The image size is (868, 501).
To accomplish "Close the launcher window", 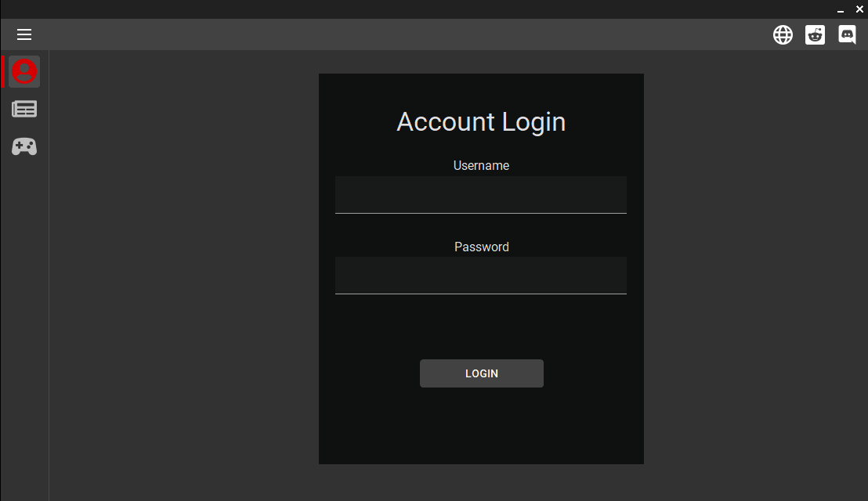I will (x=859, y=9).
